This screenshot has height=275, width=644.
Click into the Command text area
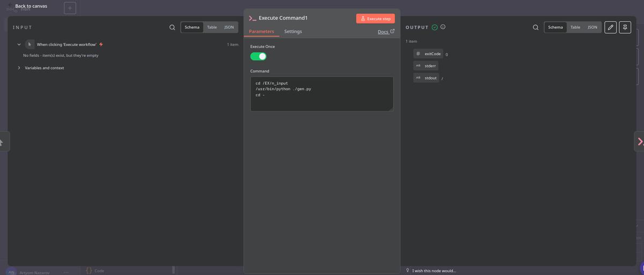[x=321, y=94]
